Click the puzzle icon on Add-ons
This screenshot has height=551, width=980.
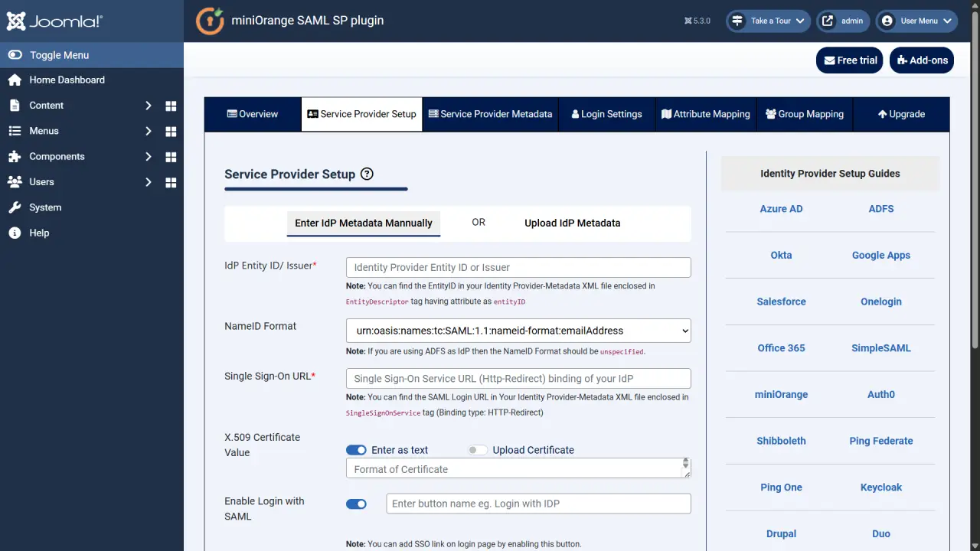pos(902,60)
